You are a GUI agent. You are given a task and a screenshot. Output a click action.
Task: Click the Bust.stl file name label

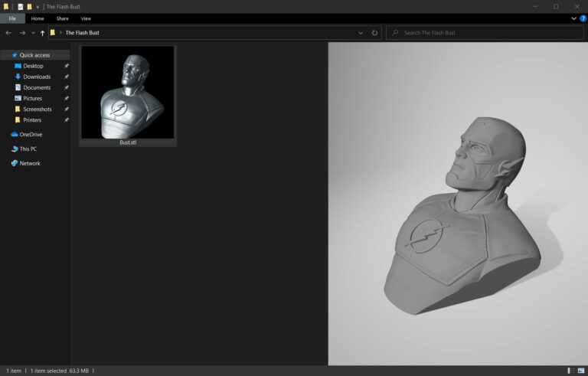pyautogui.click(x=128, y=142)
